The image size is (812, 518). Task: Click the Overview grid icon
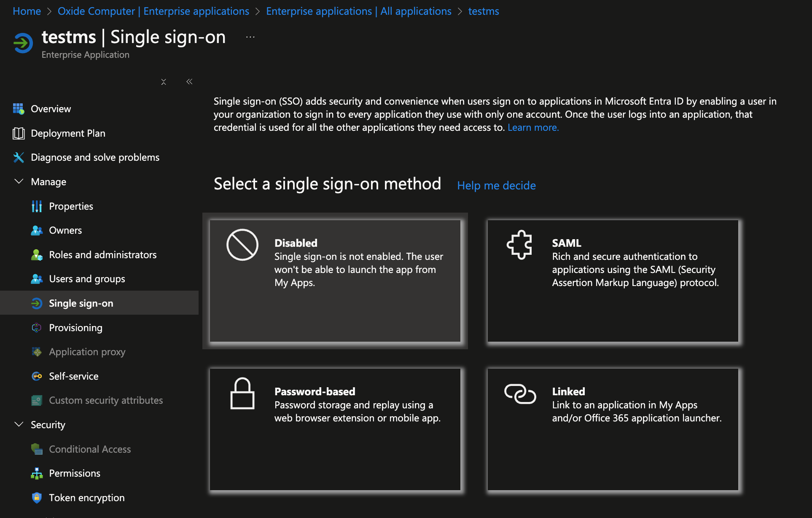(19, 109)
